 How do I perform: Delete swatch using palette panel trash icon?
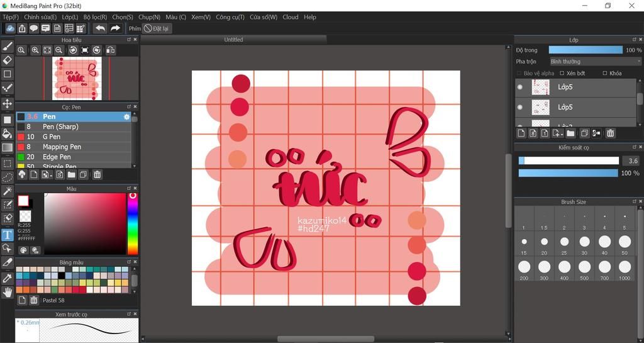[34, 300]
